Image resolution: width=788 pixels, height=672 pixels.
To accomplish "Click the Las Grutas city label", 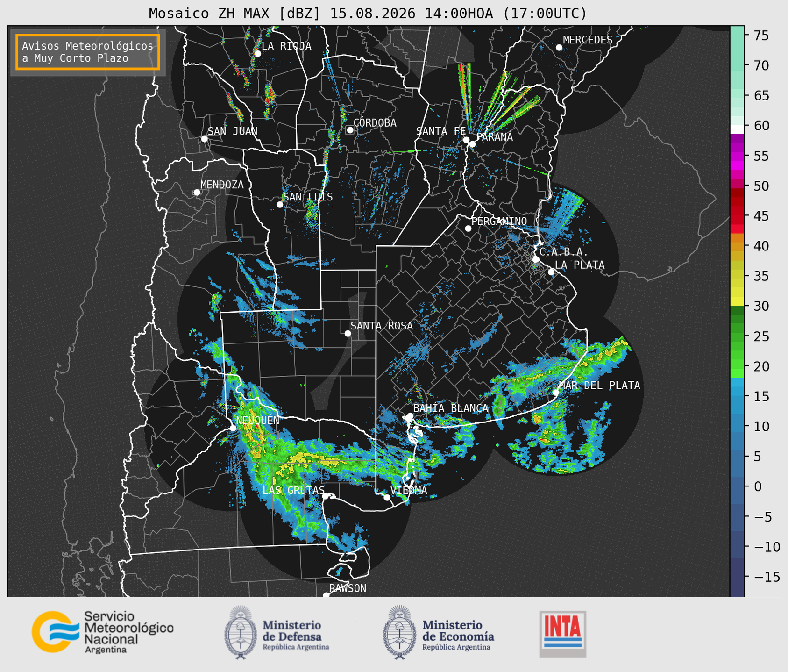I will click(x=293, y=490).
